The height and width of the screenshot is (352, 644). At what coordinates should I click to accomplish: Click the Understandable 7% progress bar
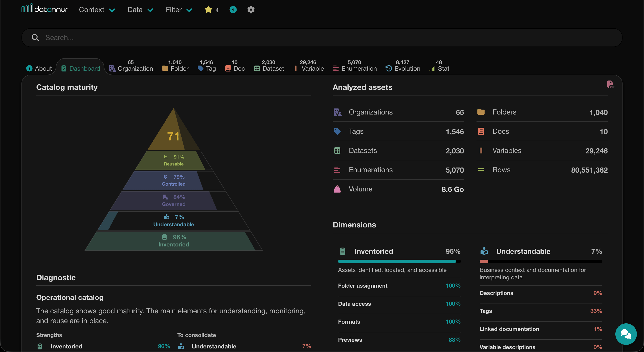coord(541,261)
